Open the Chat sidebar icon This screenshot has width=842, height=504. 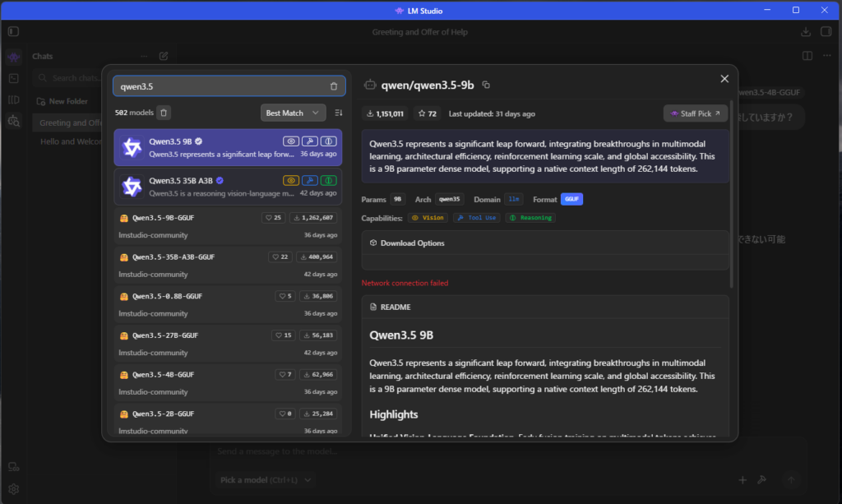[13, 58]
